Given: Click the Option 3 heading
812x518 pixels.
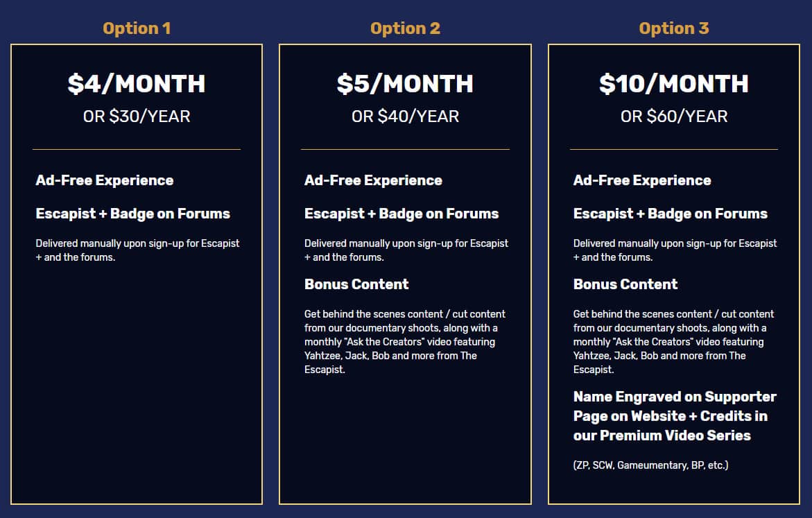Looking at the screenshot, I should coord(673,28).
